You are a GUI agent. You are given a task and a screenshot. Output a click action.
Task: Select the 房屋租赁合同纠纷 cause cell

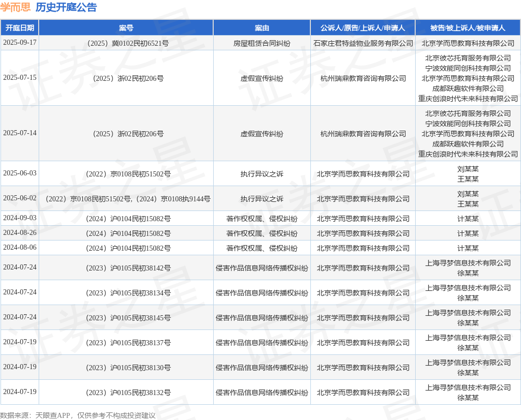[262, 43]
